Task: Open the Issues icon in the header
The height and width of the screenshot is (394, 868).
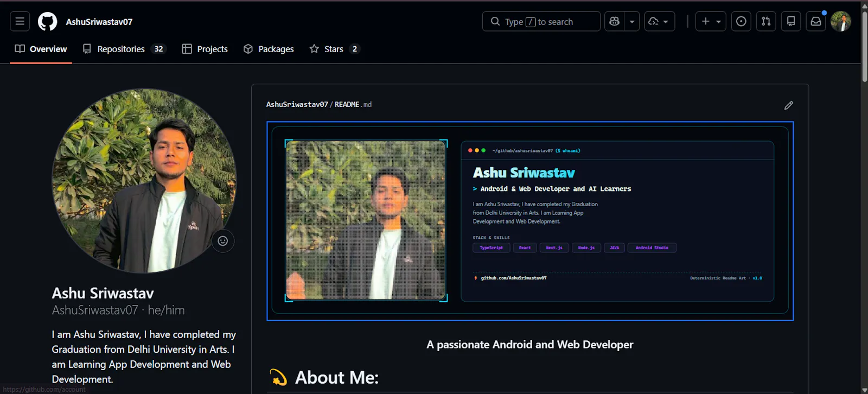Action: [x=741, y=22]
